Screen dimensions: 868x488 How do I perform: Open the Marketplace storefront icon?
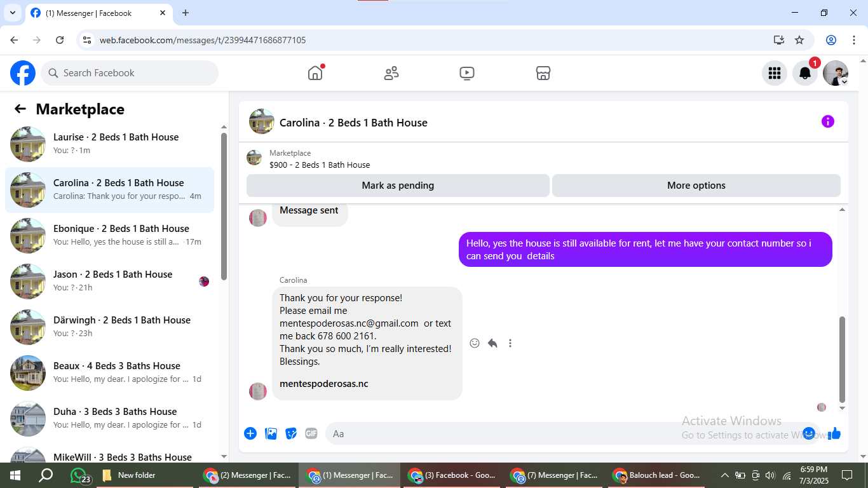pyautogui.click(x=543, y=73)
